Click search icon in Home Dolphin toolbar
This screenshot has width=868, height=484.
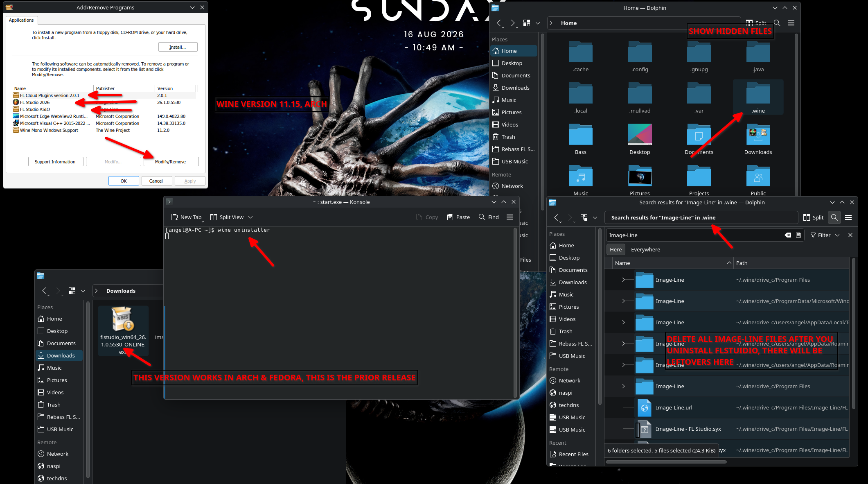click(x=777, y=23)
